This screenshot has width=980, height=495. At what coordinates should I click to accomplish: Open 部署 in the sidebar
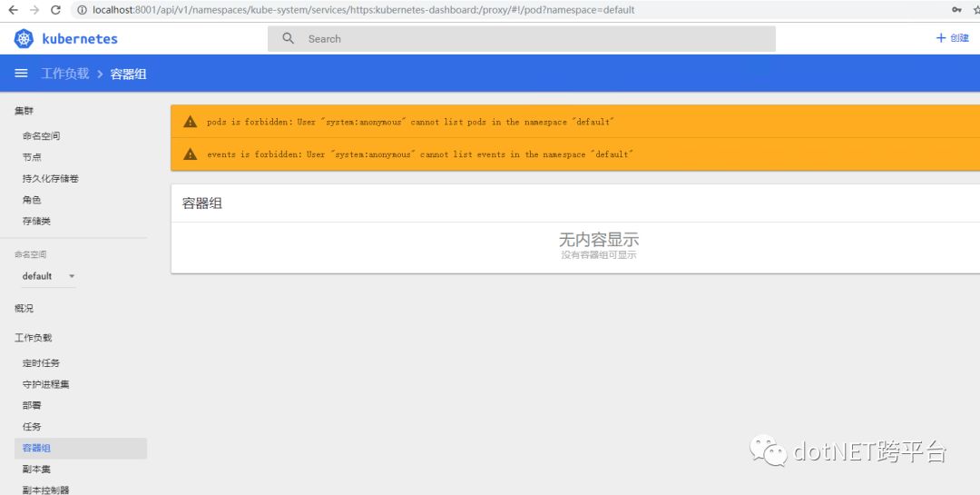[32, 405]
